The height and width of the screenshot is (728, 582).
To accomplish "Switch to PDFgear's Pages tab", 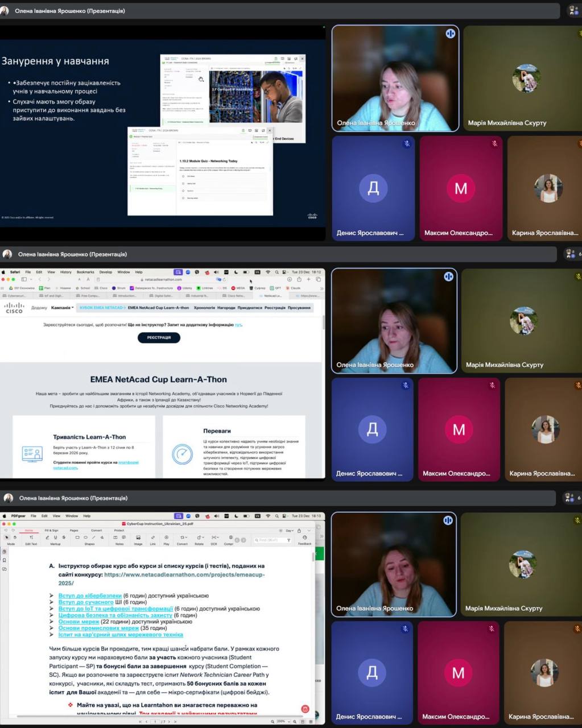I will coord(74,530).
